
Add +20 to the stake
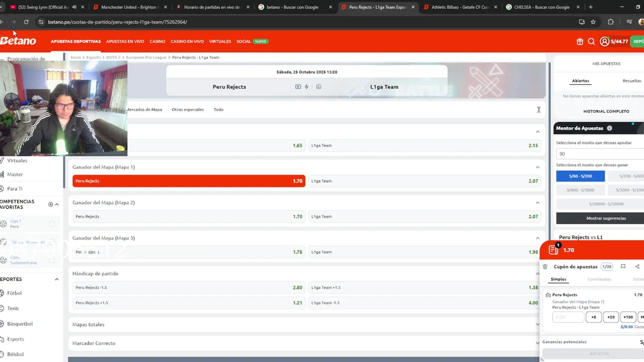[611, 317]
